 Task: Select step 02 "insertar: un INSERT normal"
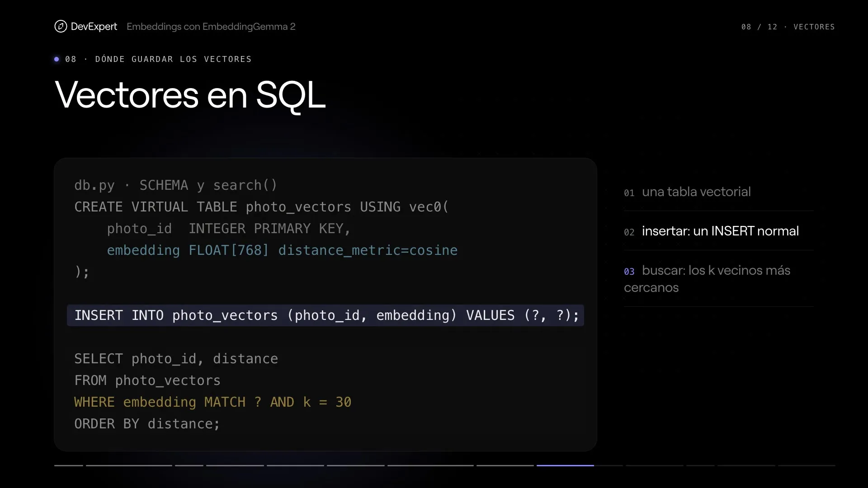719,231
